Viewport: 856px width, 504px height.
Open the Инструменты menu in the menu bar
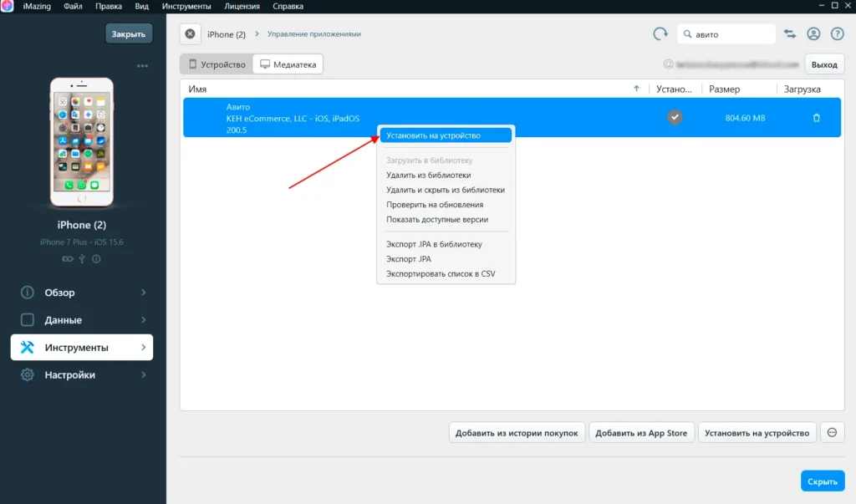186,6
